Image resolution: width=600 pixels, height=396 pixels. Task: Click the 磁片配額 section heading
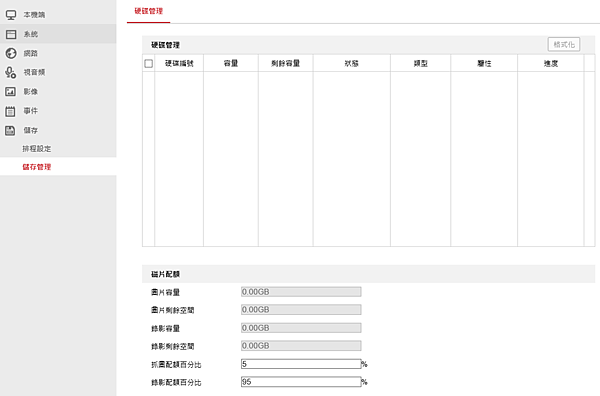click(x=165, y=274)
